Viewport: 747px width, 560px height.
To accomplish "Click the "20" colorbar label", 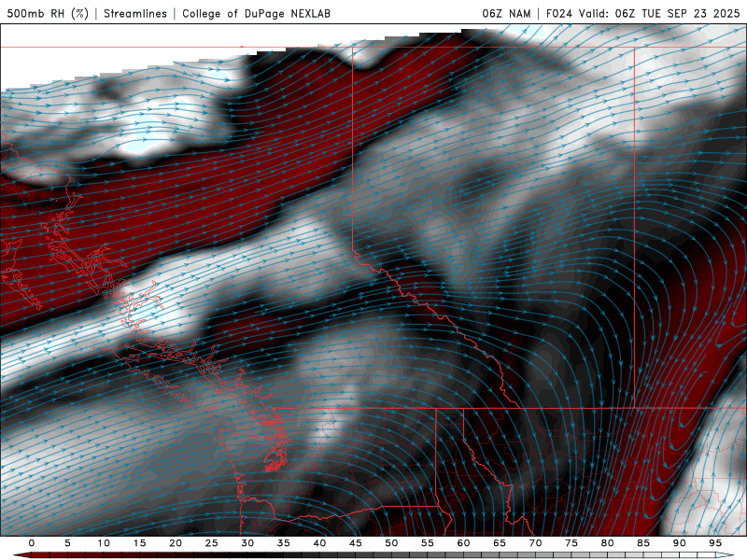I will point(176,543).
